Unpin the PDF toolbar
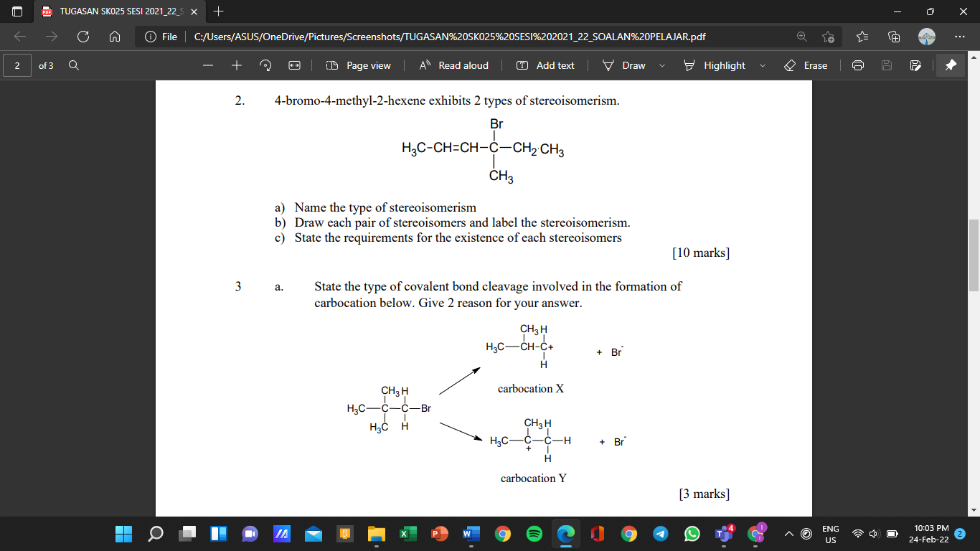The height and width of the screenshot is (551, 980). 950,65
